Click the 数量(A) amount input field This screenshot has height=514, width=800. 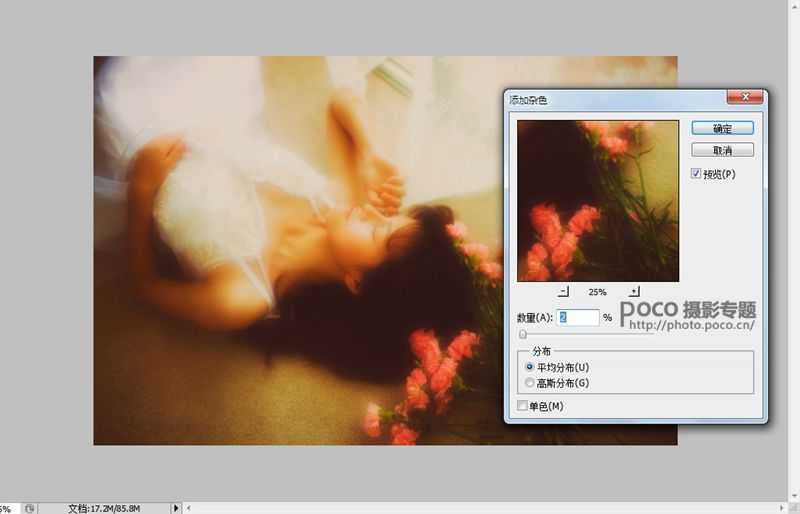point(578,317)
